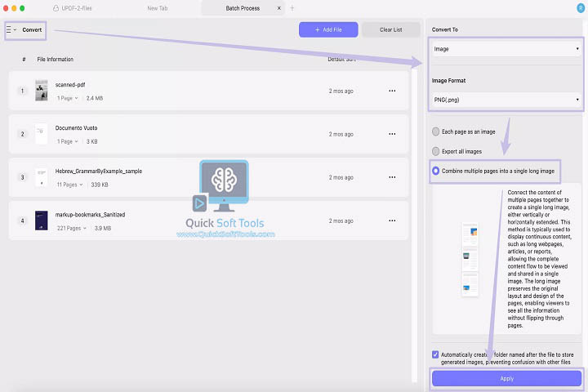Click the Documento Vuoto file name
Screen dimensions: 588x392
click(x=76, y=128)
